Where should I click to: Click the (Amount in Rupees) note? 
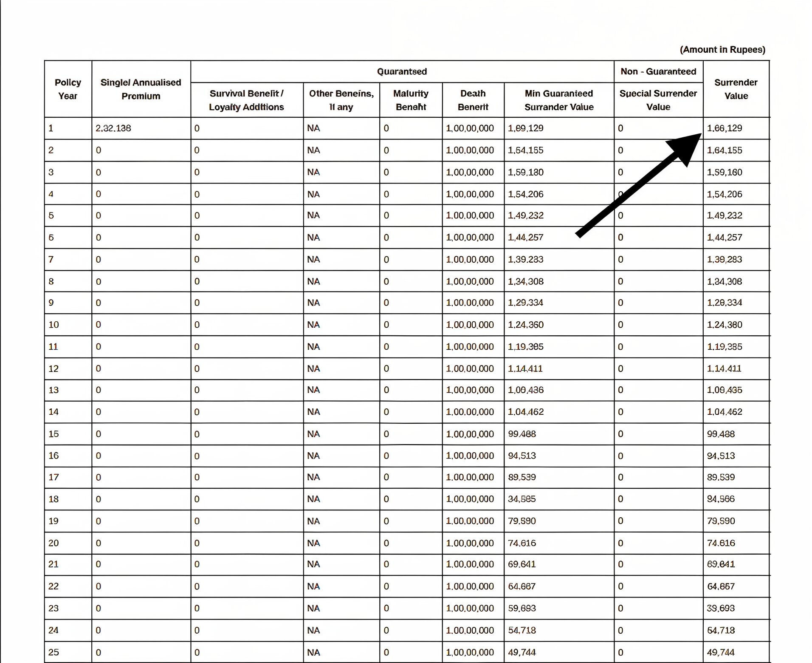722,50
